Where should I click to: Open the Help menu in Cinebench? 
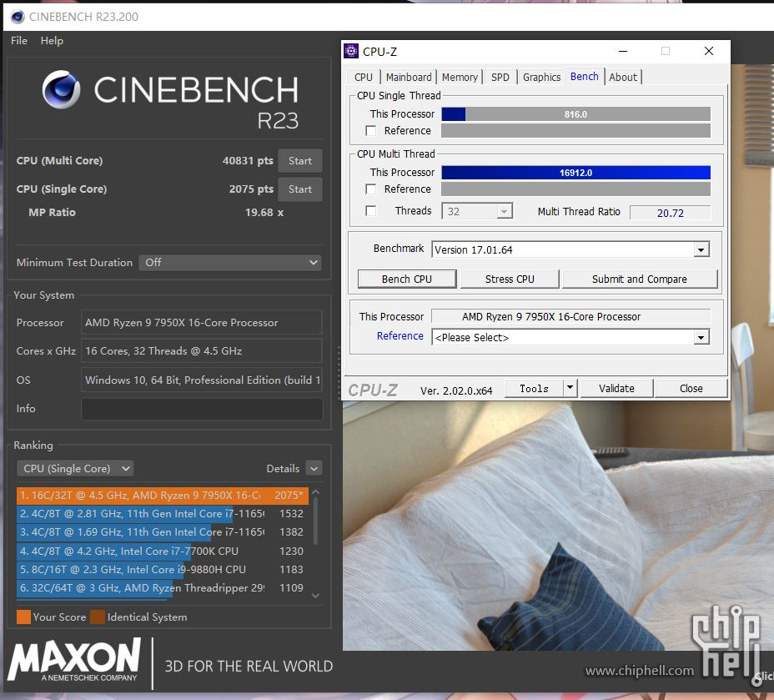tap(52, 41)
